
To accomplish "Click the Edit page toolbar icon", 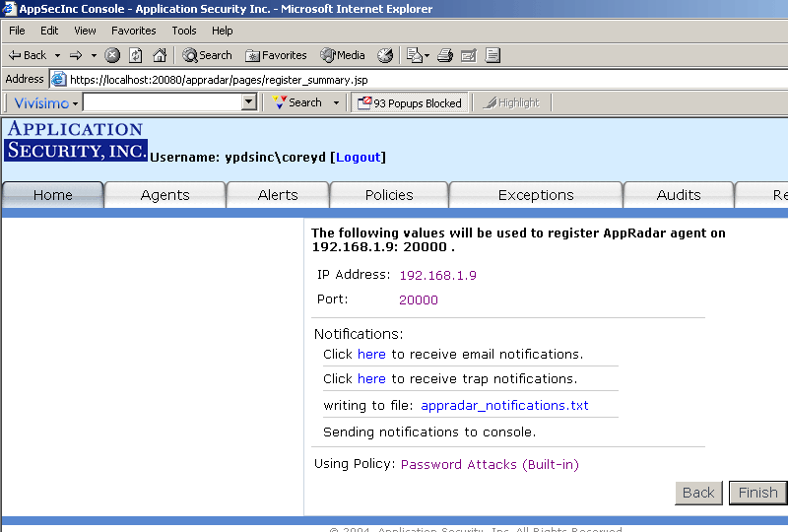I will pyautogui.click(x=469, y=55).
